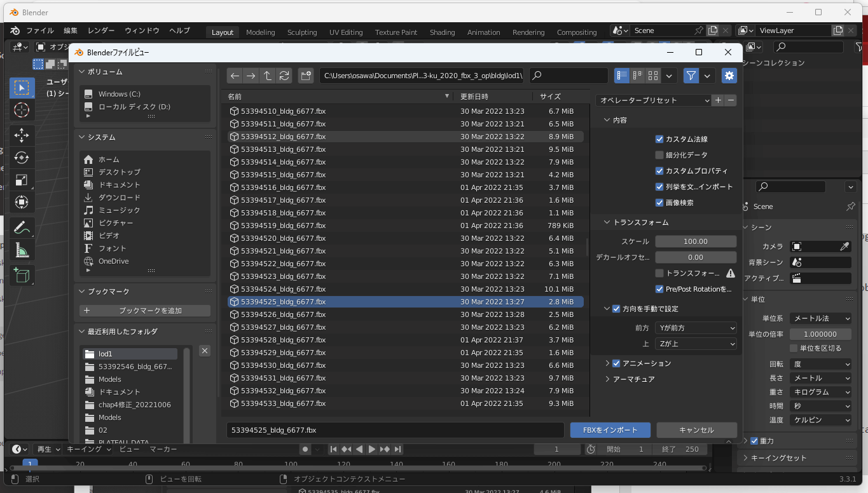Activate the Move tool

[22, 135]
